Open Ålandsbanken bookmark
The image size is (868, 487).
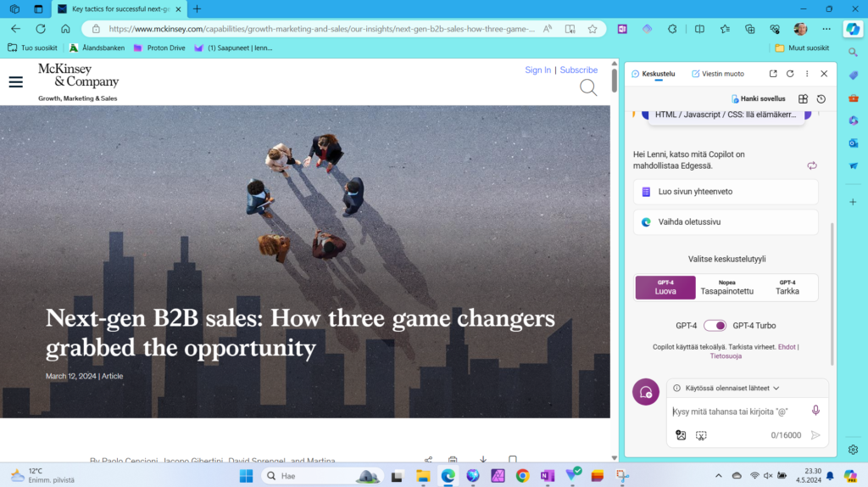click(97, 48)
